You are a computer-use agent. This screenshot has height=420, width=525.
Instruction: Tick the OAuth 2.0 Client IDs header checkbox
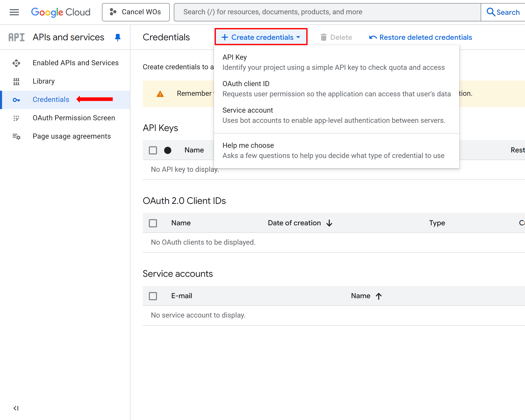click(x=153, y=223)
